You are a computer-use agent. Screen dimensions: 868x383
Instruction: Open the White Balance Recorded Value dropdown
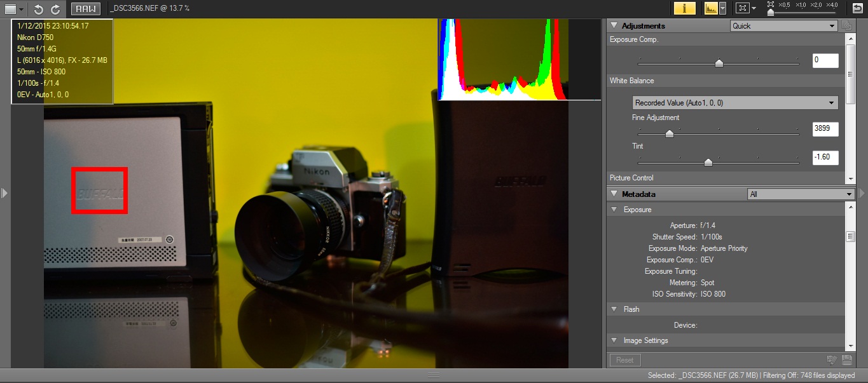(x=735, y=103)
